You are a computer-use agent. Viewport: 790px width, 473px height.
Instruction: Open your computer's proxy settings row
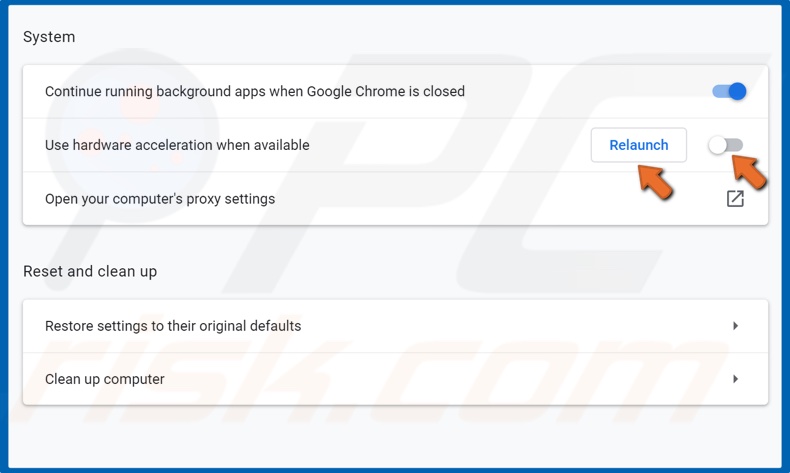[x=396, y=198]
